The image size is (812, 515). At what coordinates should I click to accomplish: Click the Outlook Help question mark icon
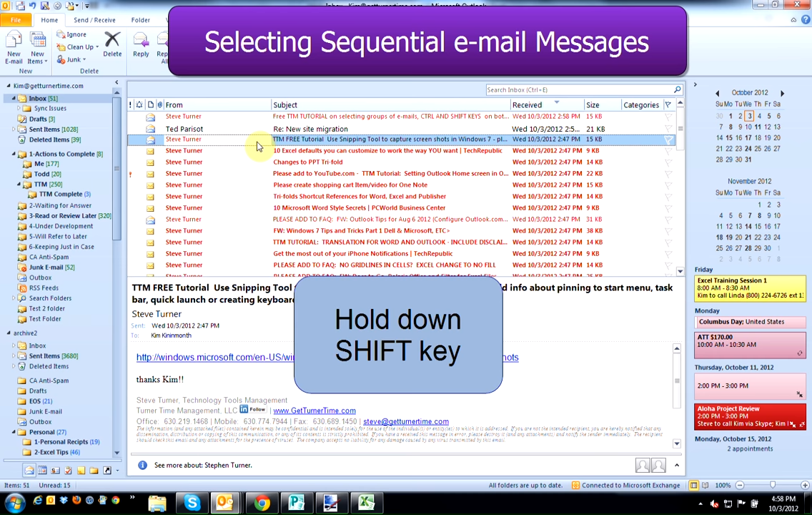(x=806, y=20)
